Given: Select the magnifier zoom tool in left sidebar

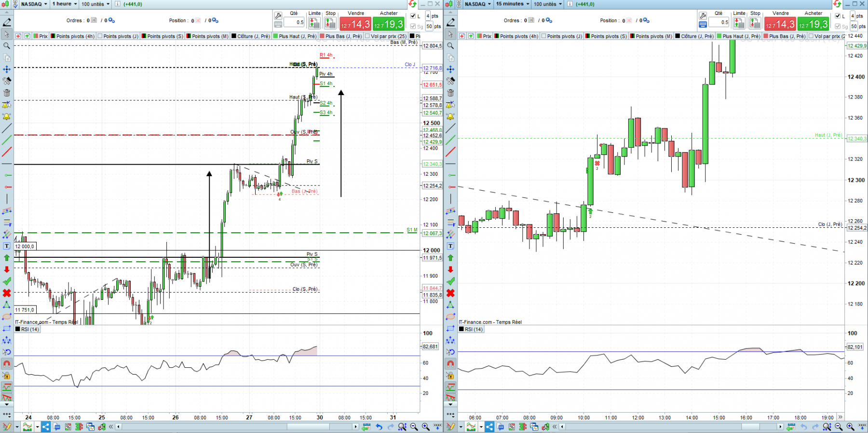Looking at the screenshot, I should (x=7, y=46).
